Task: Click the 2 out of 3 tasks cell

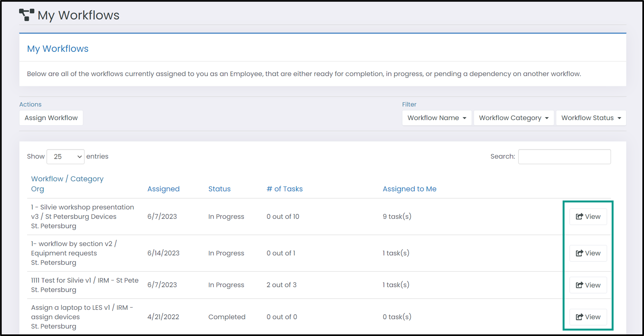Action: [282, 285]
